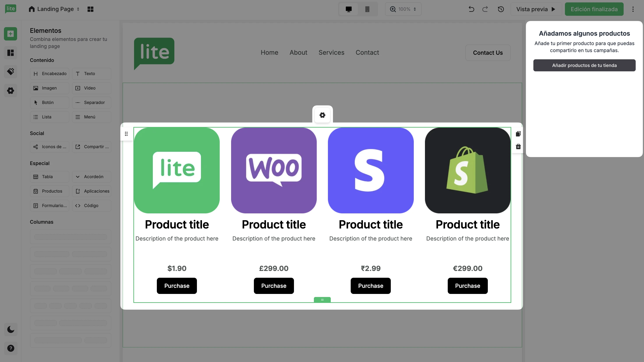This screenshot has width=644, height=362.
Task: Add Iconos de social element
Action: 50,147
